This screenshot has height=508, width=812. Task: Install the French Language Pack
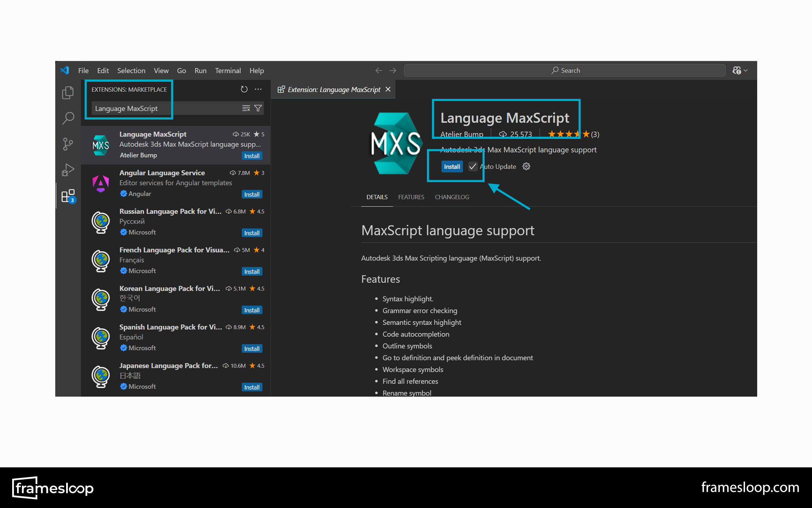(252, 272)
